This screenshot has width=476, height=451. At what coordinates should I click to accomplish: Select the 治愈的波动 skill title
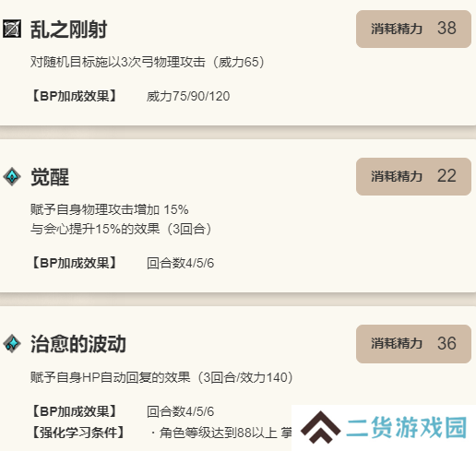coord(78,344)
